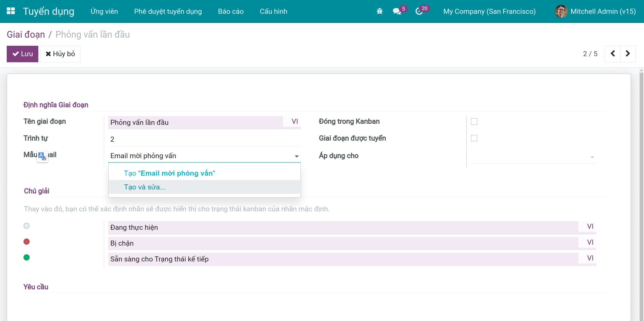Open the Cấu hình menu
The height and width of the screenshot is (321, 644).
(274, 11)
